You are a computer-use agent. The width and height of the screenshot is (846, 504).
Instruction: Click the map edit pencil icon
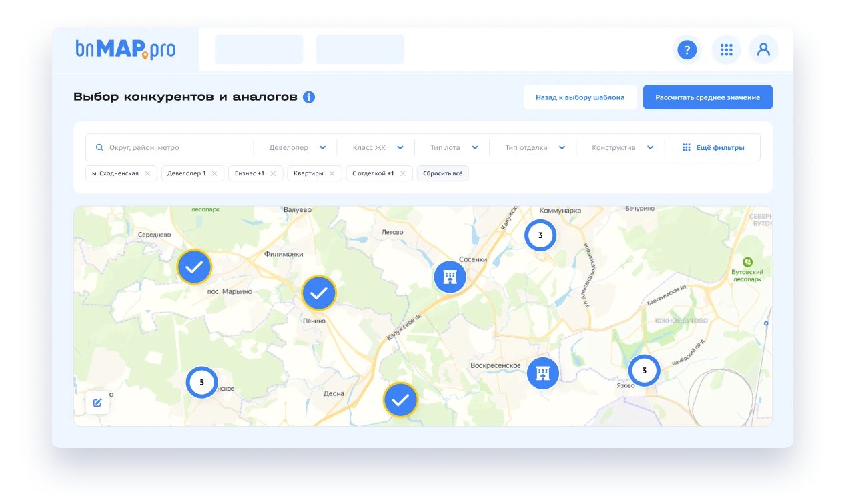click(x=97, y=402)
